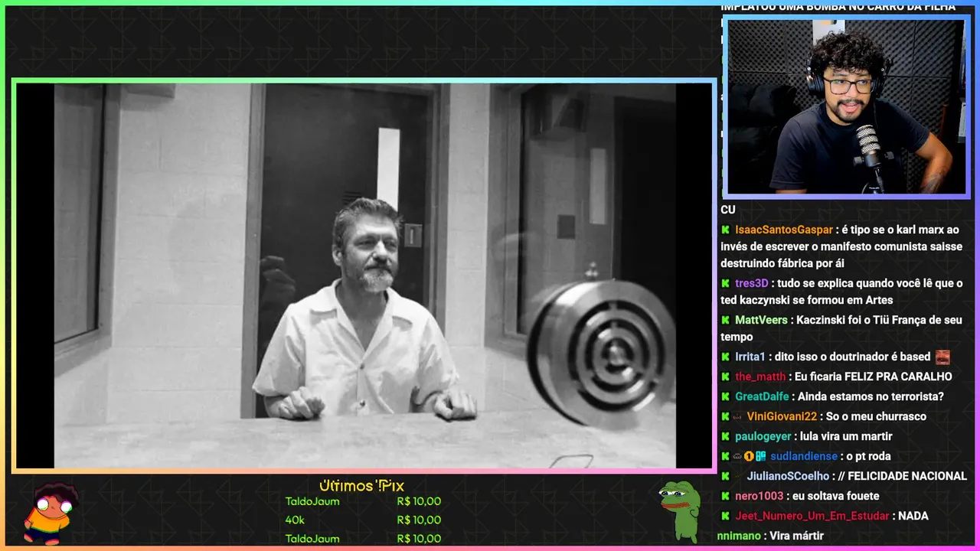Click the Kick badge beside tres3D

click(725, 283)
